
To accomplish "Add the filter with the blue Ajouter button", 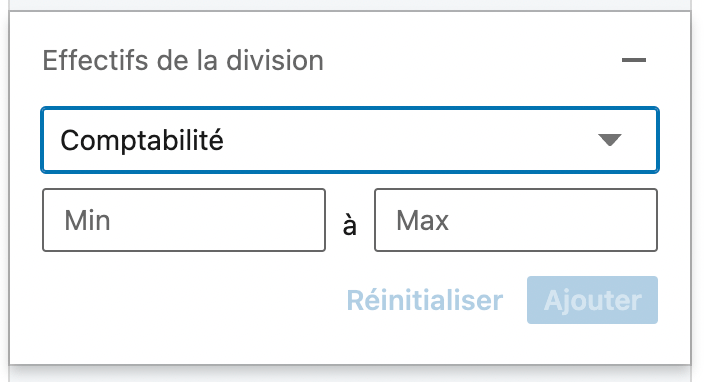I will coord(592,300).
